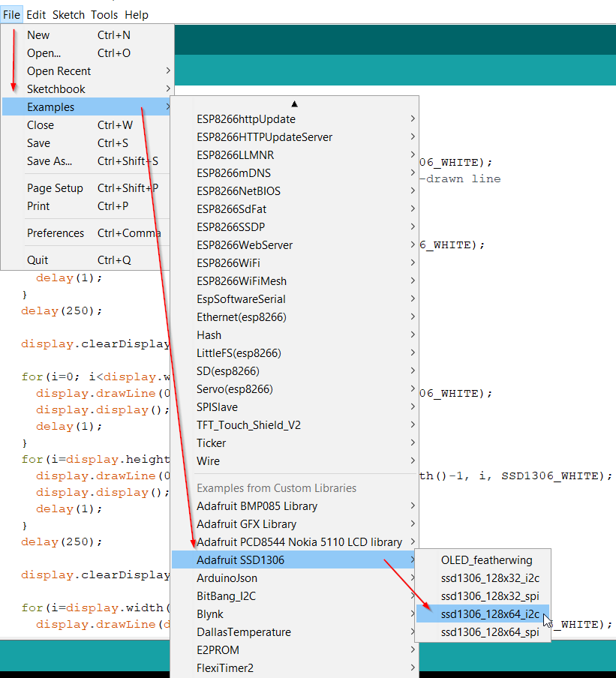
Task: Expand the Wire examples submenu
Action: pos(209,460)
